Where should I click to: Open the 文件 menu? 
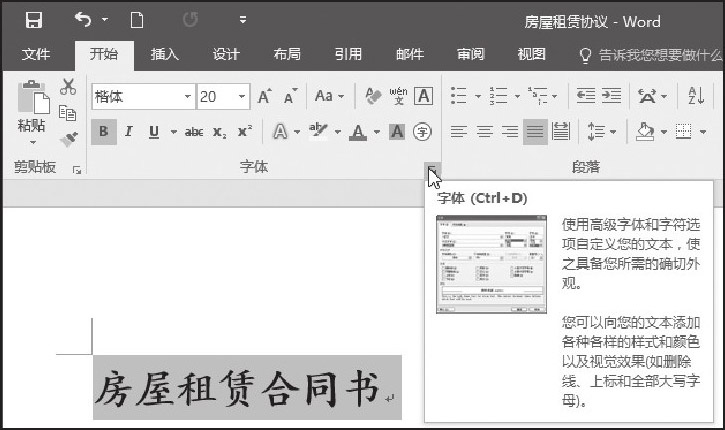(x=36, y=54)
